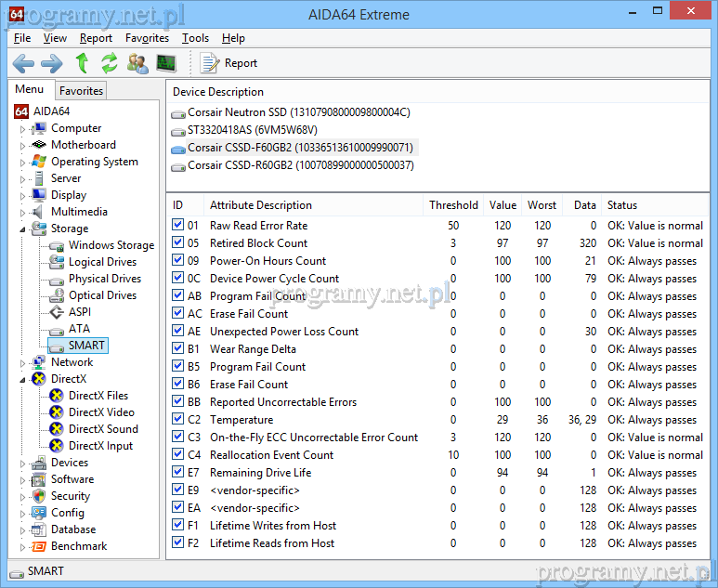This screenshot has height=588, width=718.
Task: Click the green graph monitor toolbar icon
Action: point(165,63)
